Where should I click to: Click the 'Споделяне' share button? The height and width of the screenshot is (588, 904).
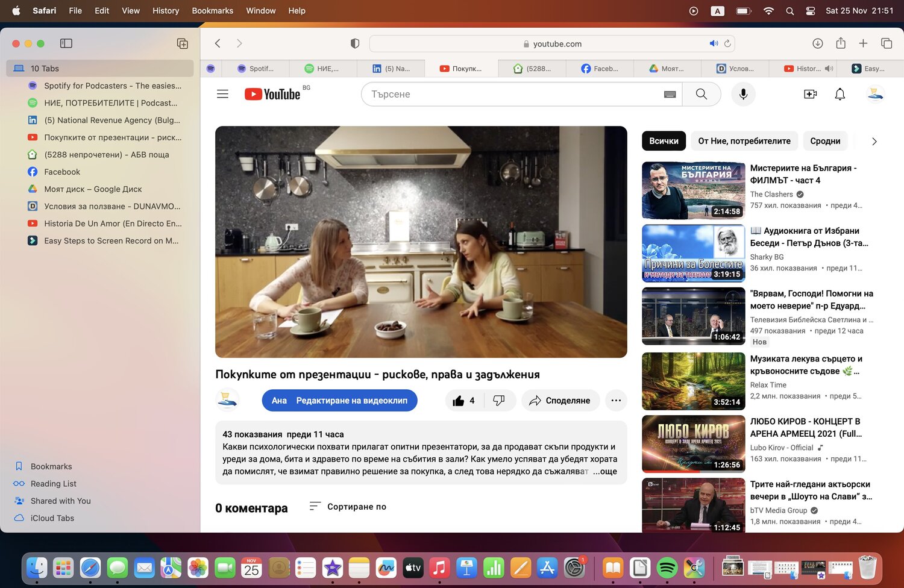click(x=560, y=401)
